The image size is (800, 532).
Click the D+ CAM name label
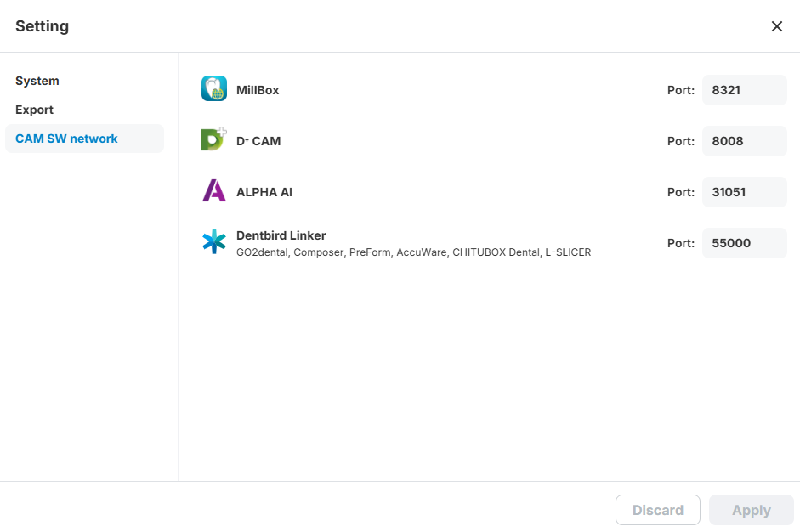click(258, 141)
